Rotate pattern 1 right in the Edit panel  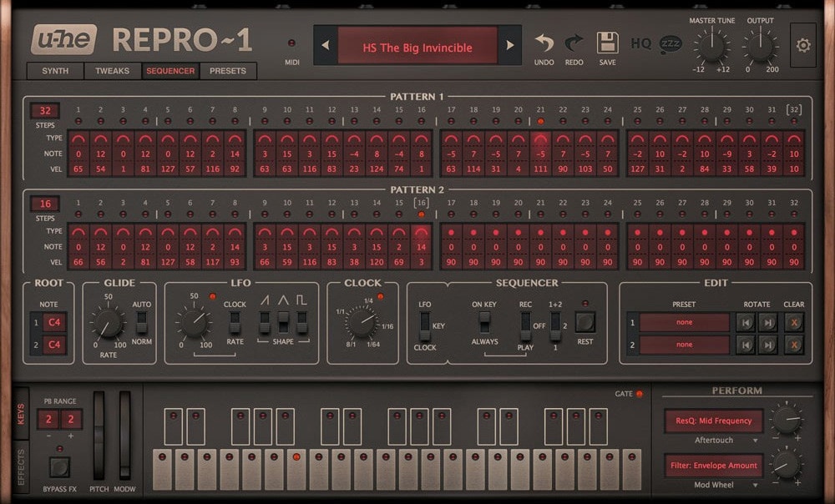[x=768, y=323]
